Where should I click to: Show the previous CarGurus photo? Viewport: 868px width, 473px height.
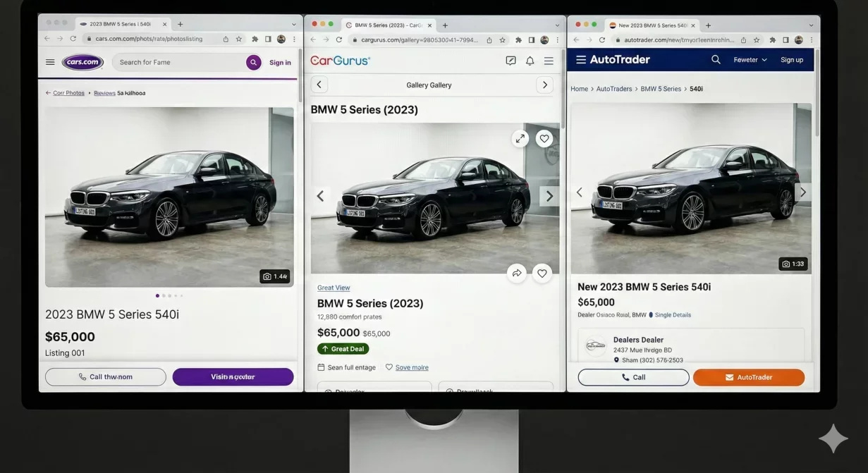point(320,196)
